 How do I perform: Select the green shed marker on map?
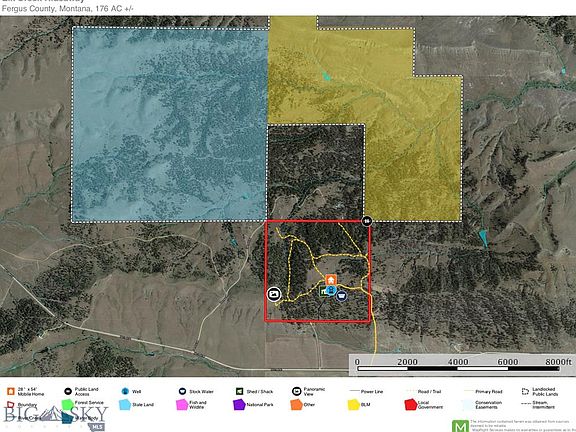coord(323,291)
